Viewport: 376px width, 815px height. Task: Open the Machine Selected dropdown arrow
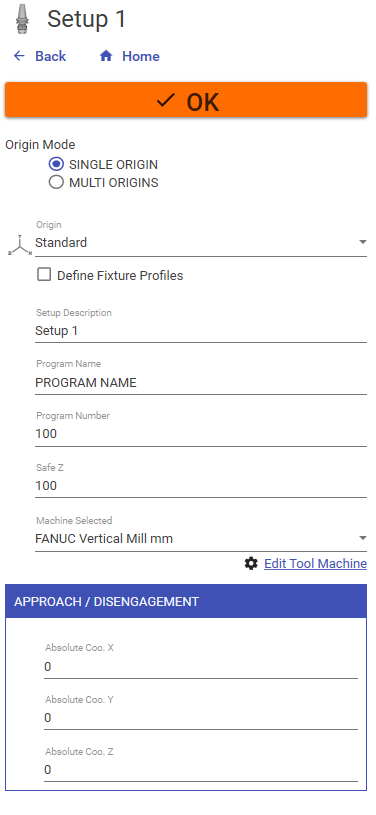(x=362, y=538)
